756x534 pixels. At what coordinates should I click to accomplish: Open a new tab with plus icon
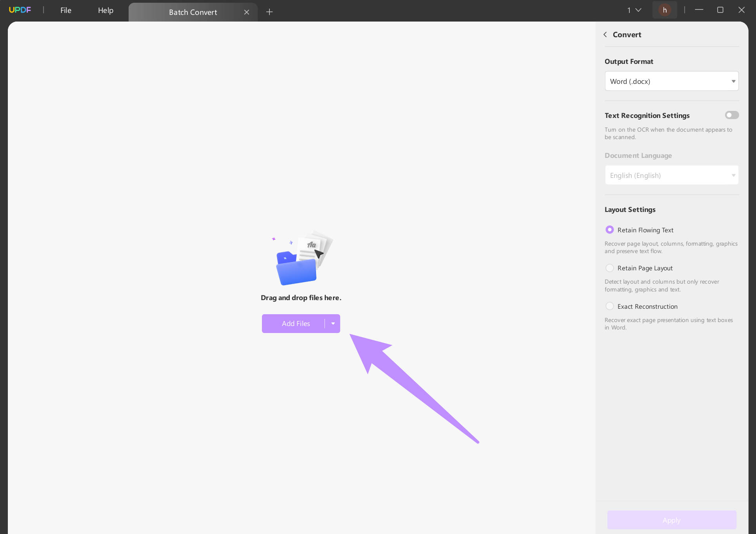pos(269,12)
